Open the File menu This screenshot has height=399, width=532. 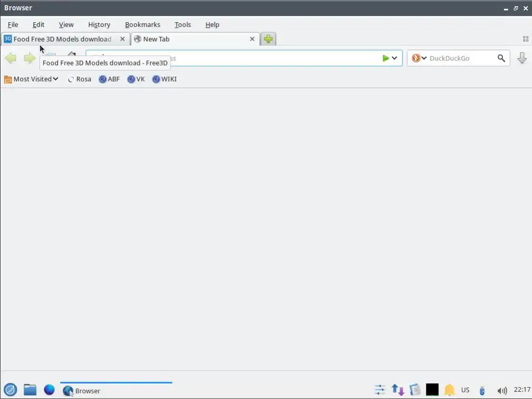click(13, 24)
